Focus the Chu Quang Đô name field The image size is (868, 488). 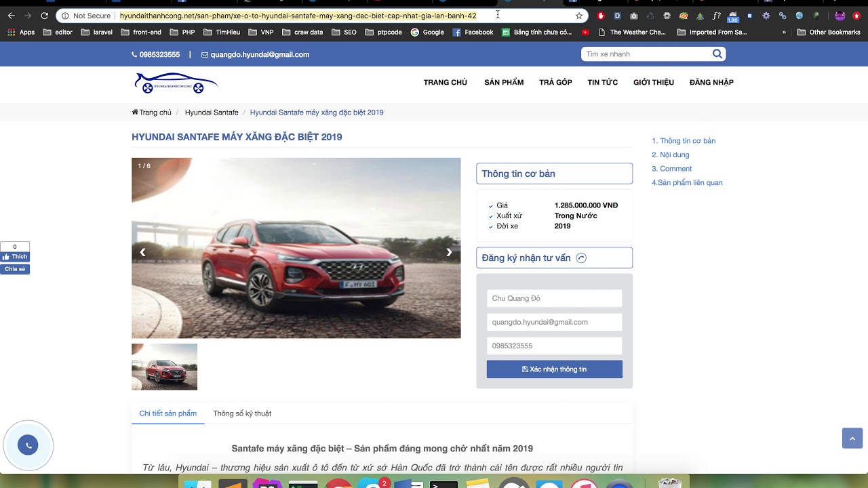554,298
